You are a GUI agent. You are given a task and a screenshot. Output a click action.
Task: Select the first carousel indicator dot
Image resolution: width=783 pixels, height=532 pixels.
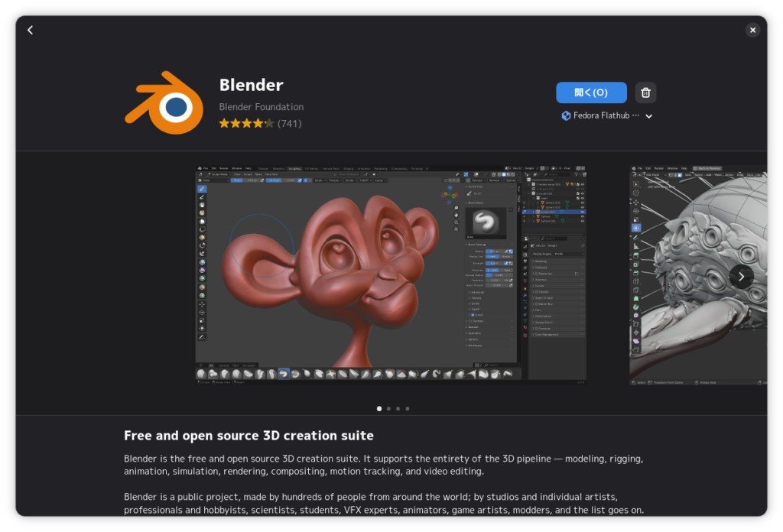[379, 409]
